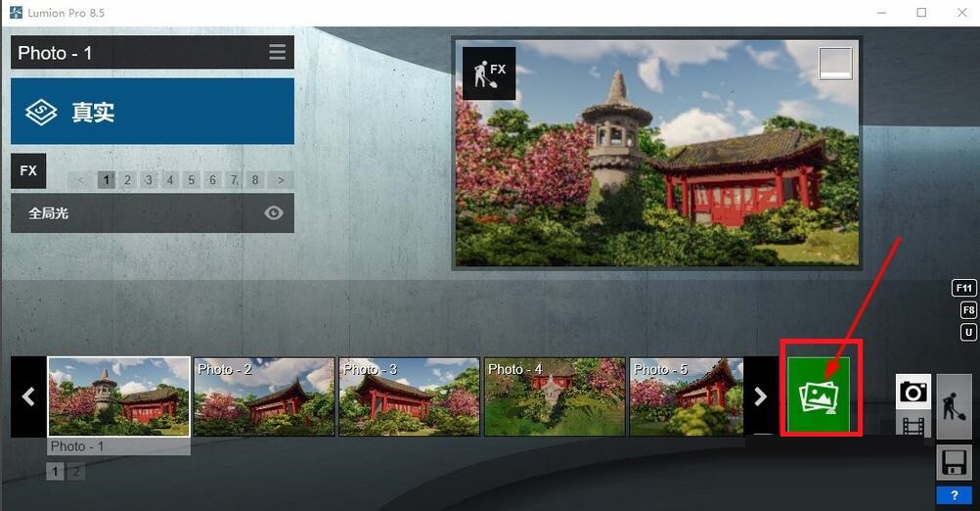Go to effects page 4

170,180
